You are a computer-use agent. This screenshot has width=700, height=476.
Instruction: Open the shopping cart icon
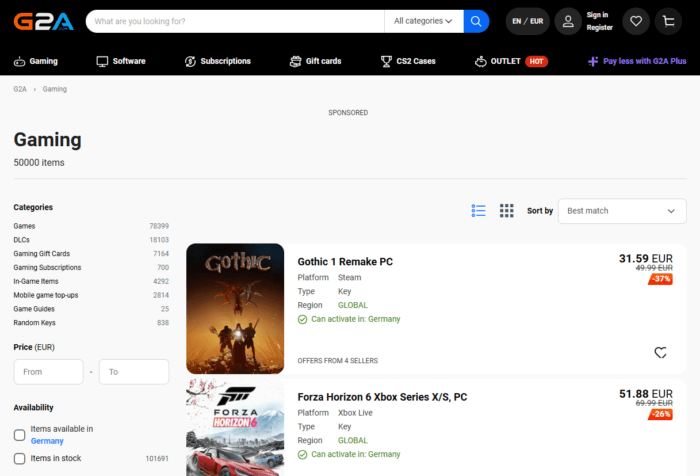(668, 21)
